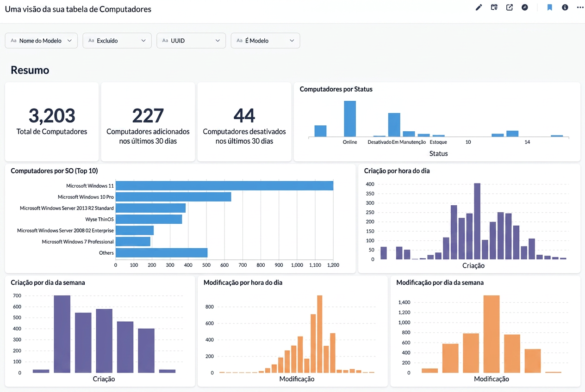Select the tallest bar in Criação por hora do dia

pyautogui.click(x=477, y=221)
